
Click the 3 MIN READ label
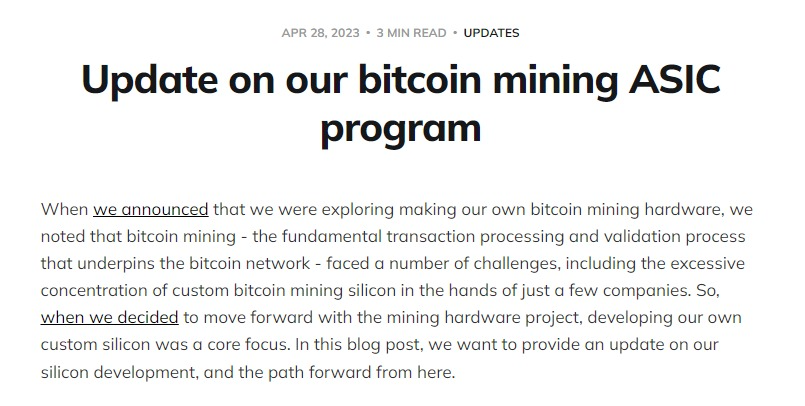pyautogui.click(x=411, y=33)
